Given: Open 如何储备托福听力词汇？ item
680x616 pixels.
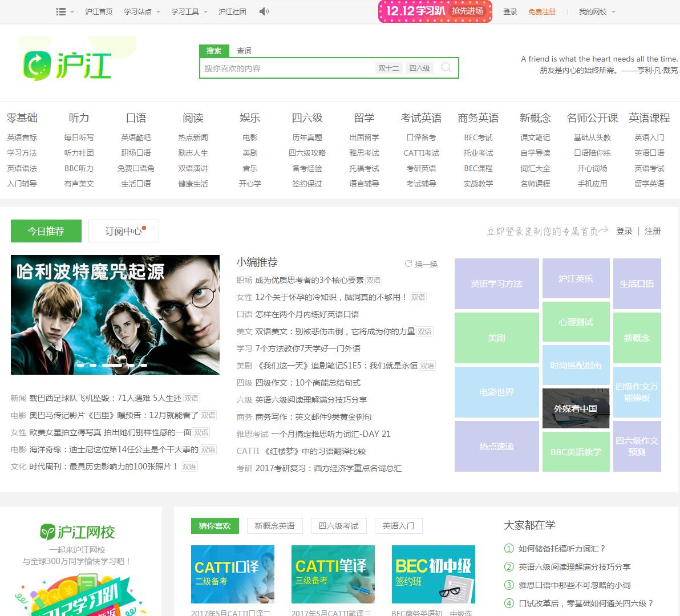Looking at the screenshot, I should coord(562,548).
